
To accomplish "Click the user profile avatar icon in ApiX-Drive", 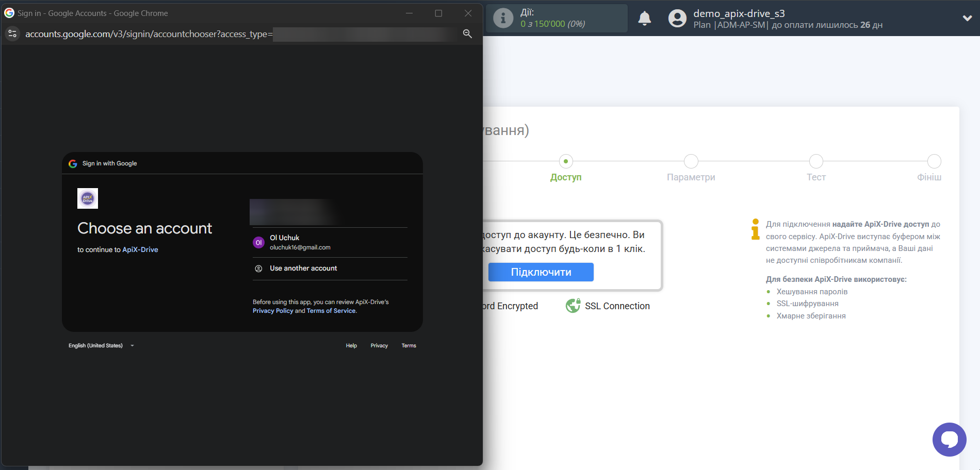I will tap(677, 19).
